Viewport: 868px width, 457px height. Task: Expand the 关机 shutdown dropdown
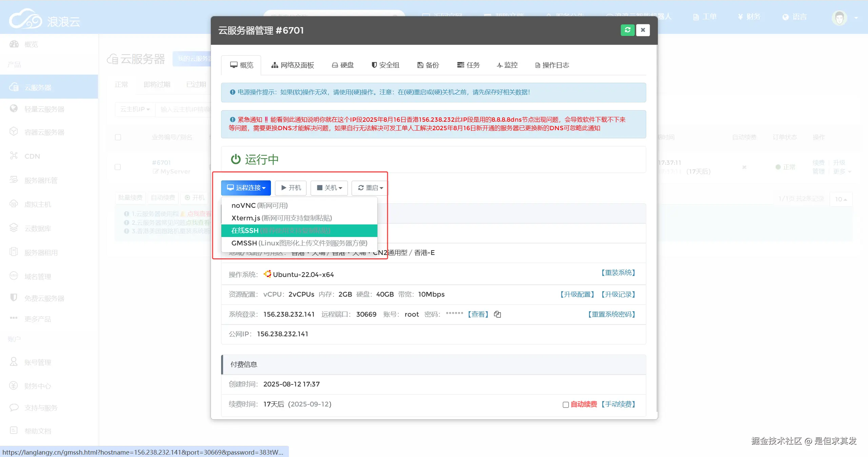329,188
